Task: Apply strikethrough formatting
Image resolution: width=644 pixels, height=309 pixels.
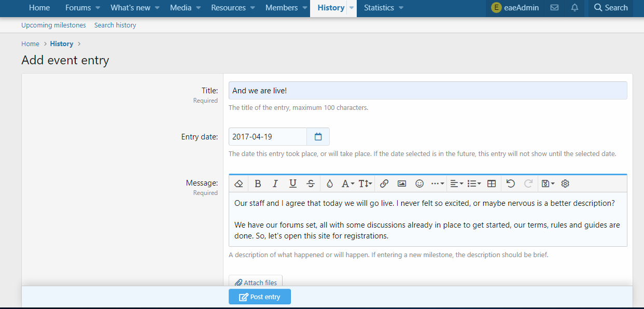Action: (x=311, y=184)
